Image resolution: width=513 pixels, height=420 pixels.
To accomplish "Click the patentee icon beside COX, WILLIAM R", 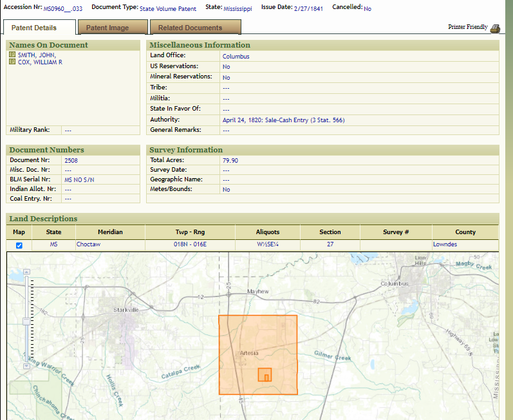I will coord(12,62).
